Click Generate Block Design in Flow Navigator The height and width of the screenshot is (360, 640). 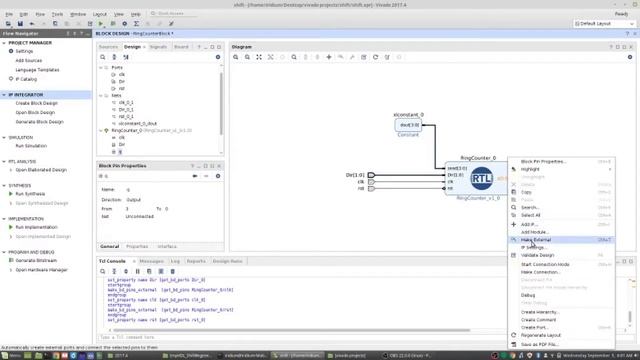coord(39,122)
